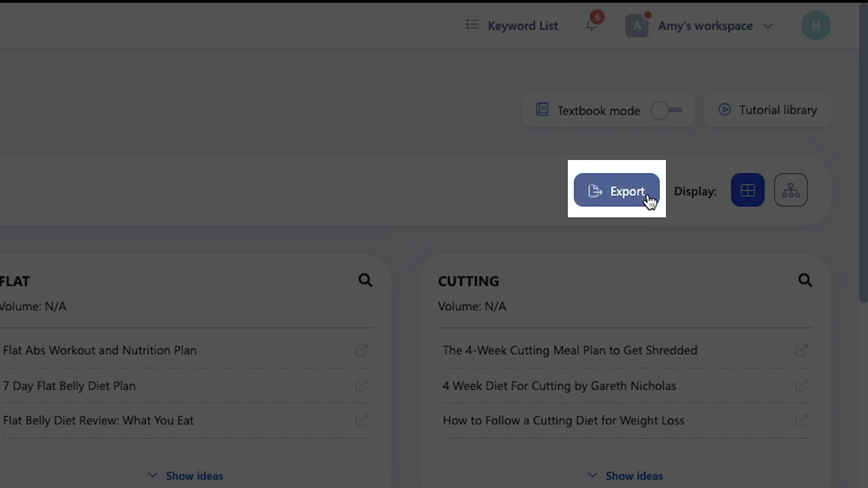Open Flat Belly Diet Review result
The image size is (868, 488).
point(98,420)
